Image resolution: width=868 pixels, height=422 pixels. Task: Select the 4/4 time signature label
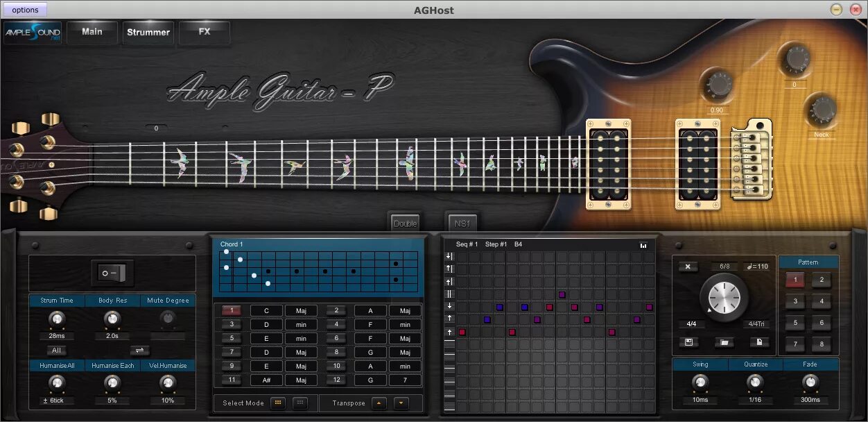[691, 324]
